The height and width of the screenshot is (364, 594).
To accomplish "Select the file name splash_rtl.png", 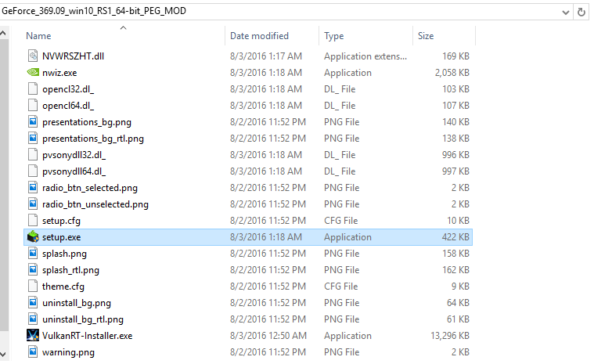I will tap(71, 270).
